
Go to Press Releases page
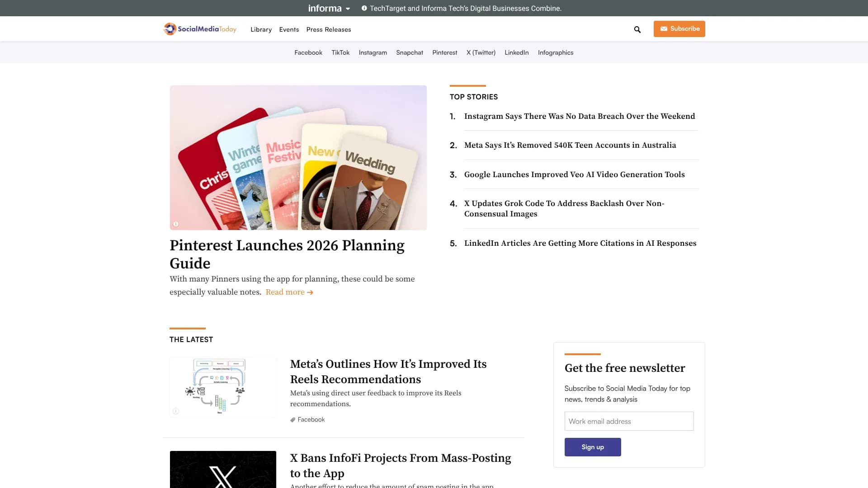pyautogui.click(x=328, y=30)
